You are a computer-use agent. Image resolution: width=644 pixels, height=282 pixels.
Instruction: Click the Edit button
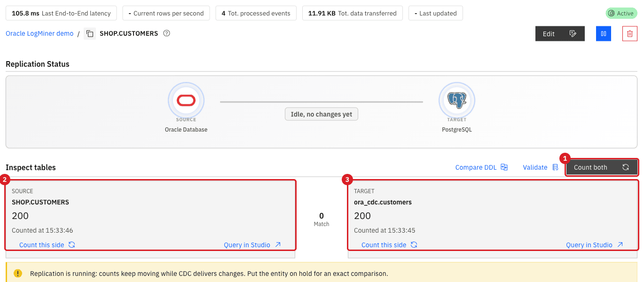coord(560,33)
